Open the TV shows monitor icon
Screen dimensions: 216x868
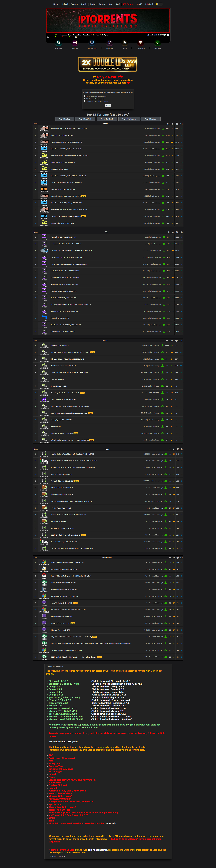click(x=92, y=42)
